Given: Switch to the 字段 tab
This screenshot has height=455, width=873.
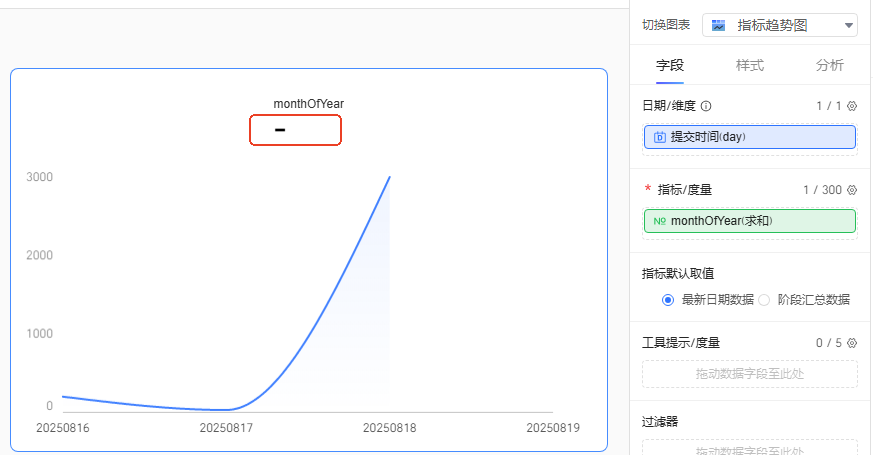Looking at the screenshot, I should click(x=670, y=66).
